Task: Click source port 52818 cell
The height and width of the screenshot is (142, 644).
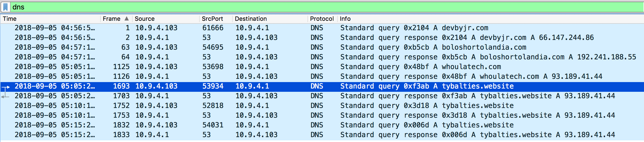Action: pyautogui.click(x=213, y=106)
